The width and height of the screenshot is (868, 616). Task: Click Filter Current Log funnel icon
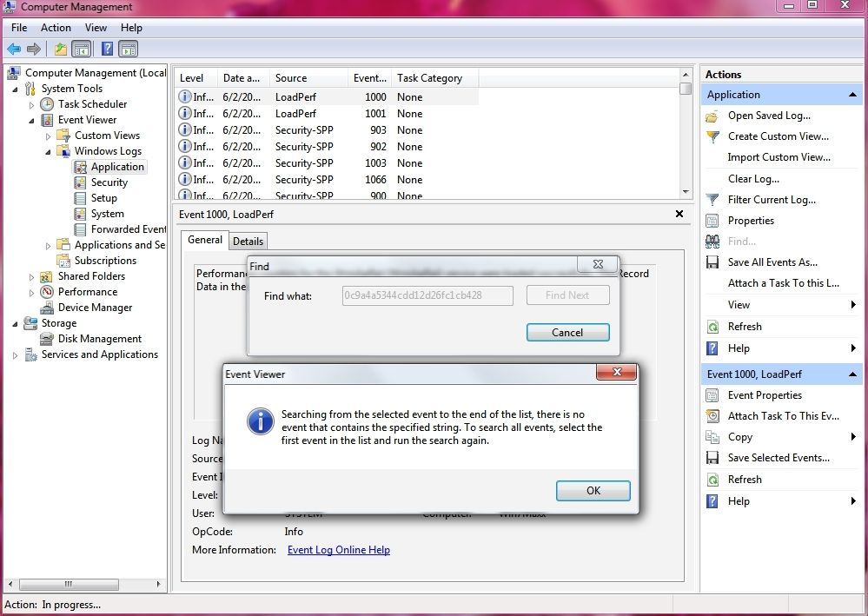coord(712,200)
